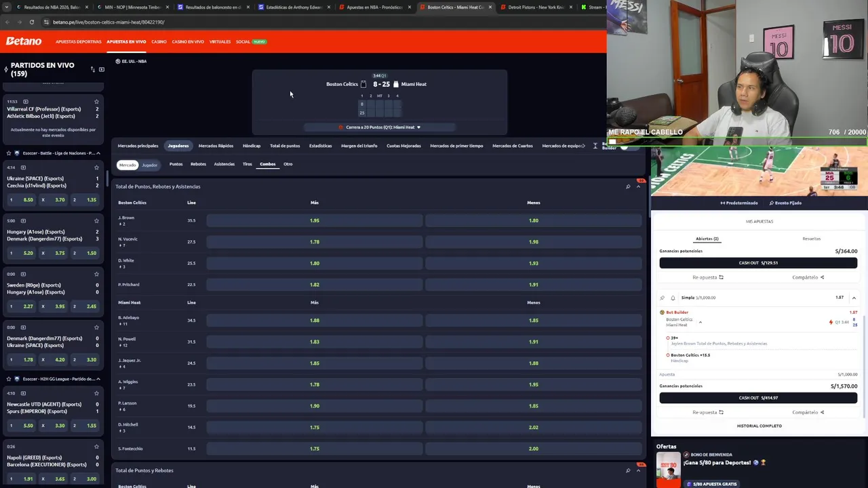Click Compártelo under second cash out
This screenshot has width=868, height=488.
click(808, 412)
